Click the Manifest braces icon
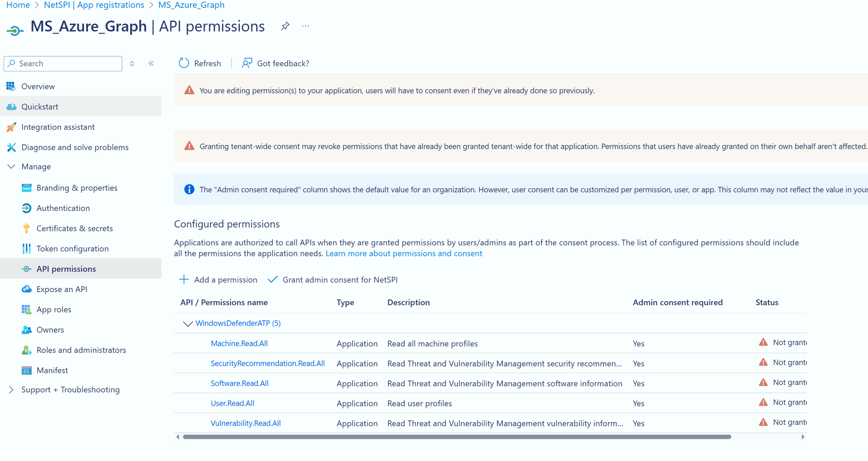The width and height of the screenshot is (868, 461). 26,370
